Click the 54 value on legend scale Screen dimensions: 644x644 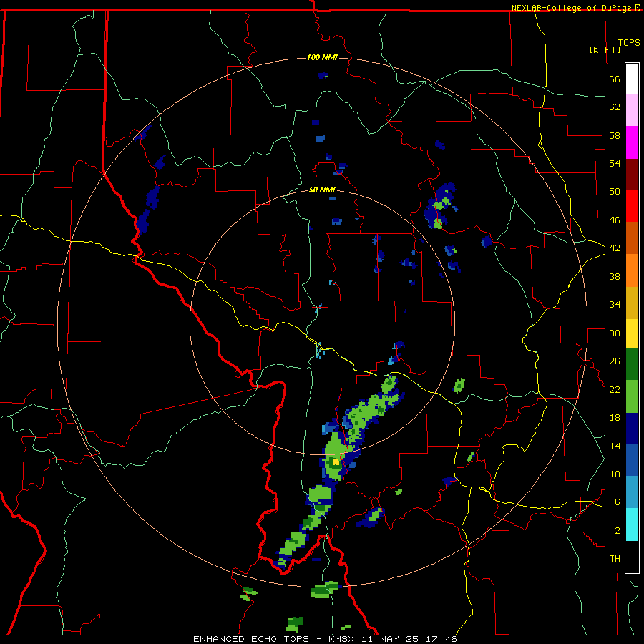[615, 163]
